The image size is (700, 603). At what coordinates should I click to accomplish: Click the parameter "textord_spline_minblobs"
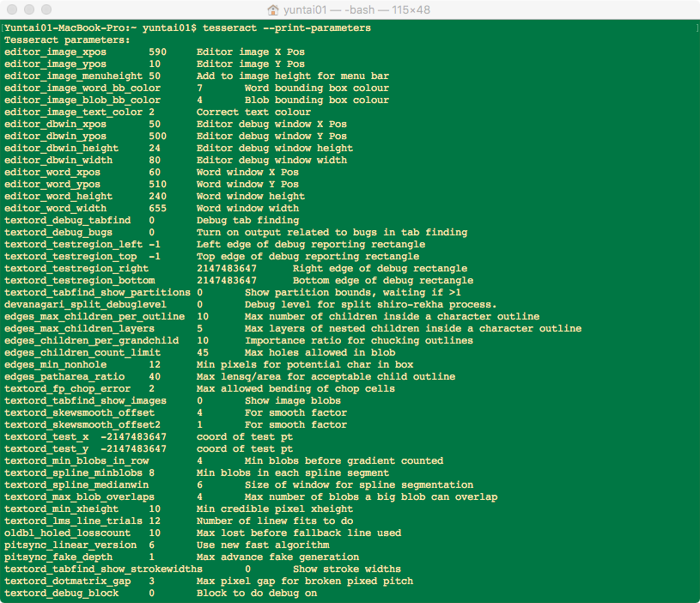coord(73,474)
